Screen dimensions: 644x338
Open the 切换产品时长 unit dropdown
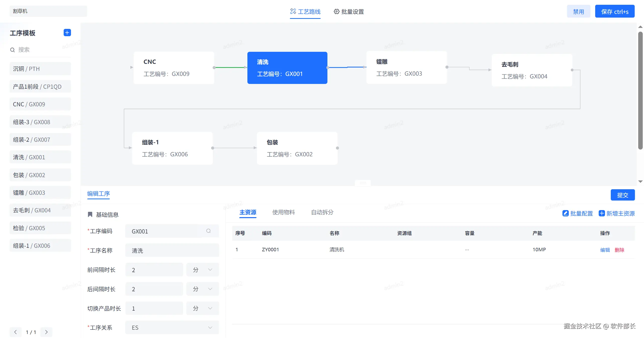click(x=203, y=308)
